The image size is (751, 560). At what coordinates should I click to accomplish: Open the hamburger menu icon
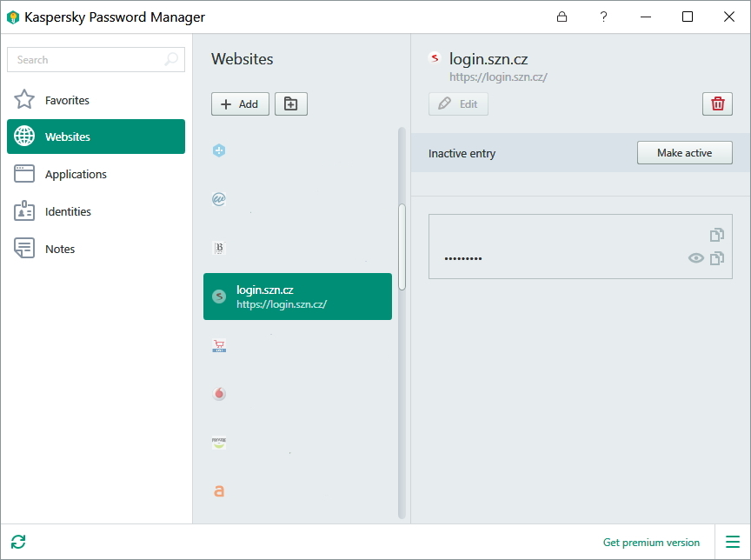(x=733, y=542)
